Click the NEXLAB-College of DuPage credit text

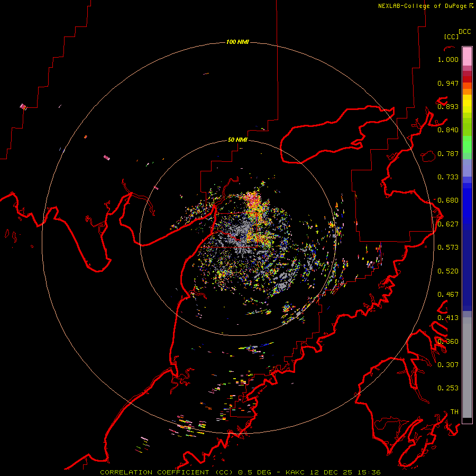(x=422, y=6)
